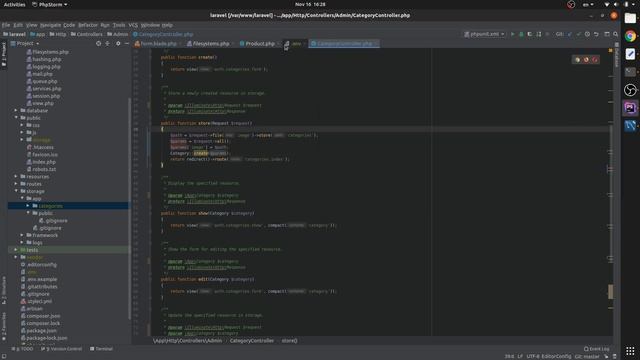This screenshot has width=640, height=360.
Task: Show Applications grid in the dock
Action: pos(630,351)
